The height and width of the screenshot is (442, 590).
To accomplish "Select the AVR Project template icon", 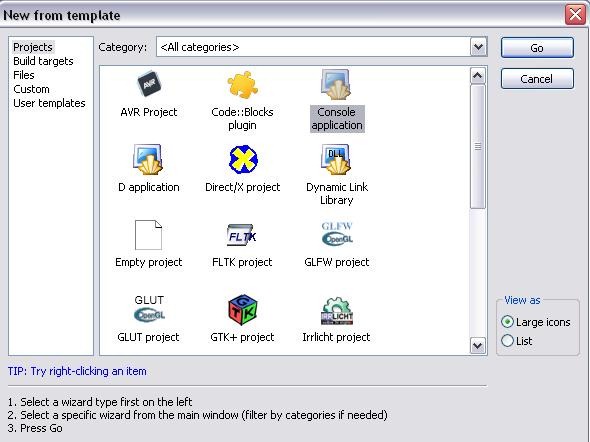I will click(149, 84).
